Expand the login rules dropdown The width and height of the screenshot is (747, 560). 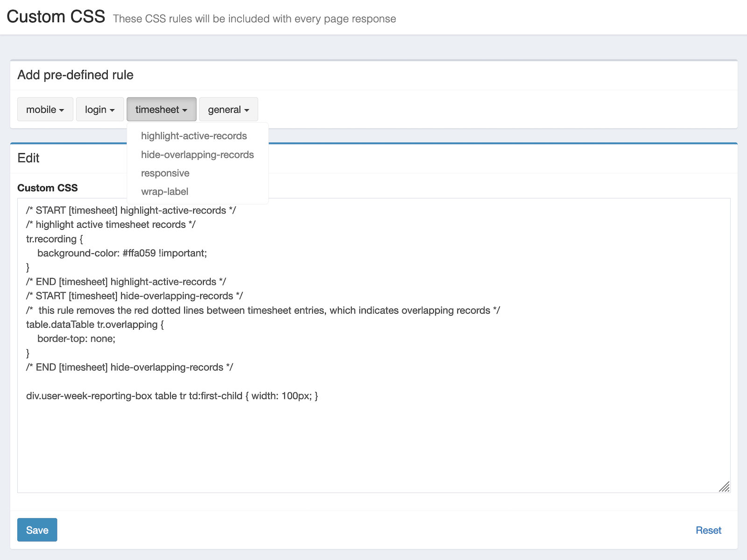(99, 110)
